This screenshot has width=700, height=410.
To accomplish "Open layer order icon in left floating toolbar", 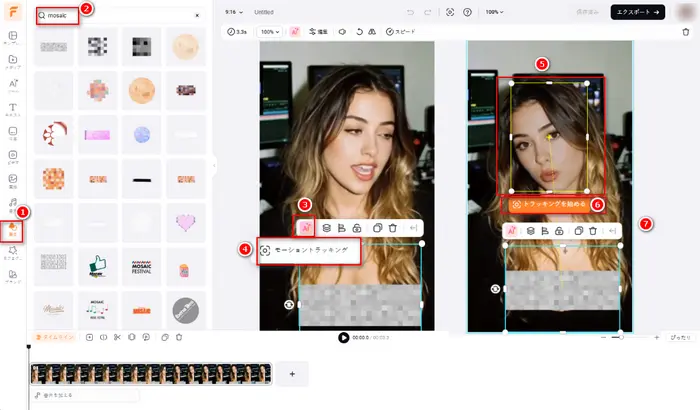I will 327,228.
